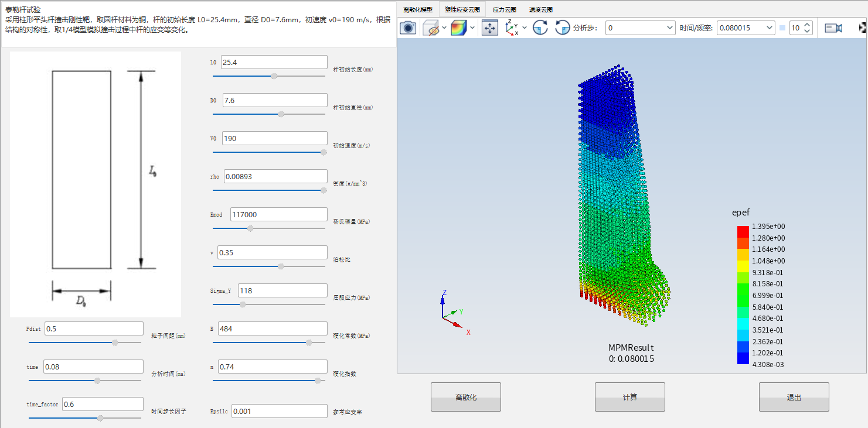
Task: Open the axis view dropdown arrow
Action: pyautogui.click(x=525, y=28)
